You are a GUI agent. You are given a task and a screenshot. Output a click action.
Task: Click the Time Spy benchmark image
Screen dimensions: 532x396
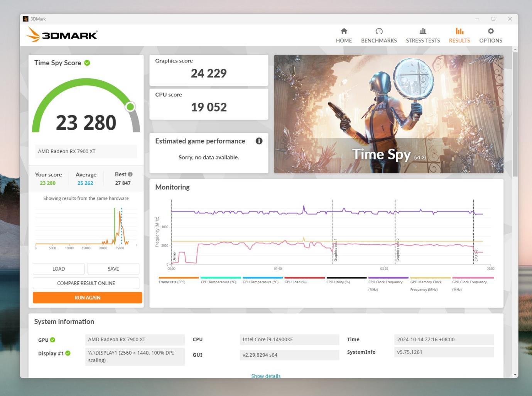388,114
